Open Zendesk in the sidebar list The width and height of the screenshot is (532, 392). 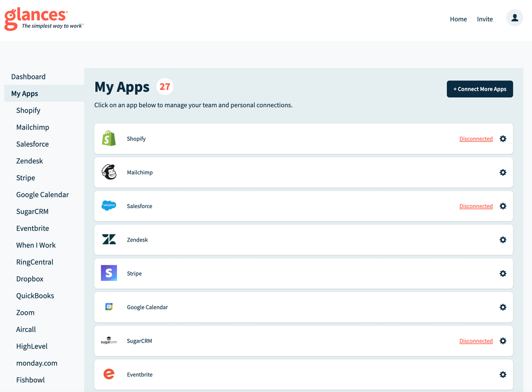30,161
